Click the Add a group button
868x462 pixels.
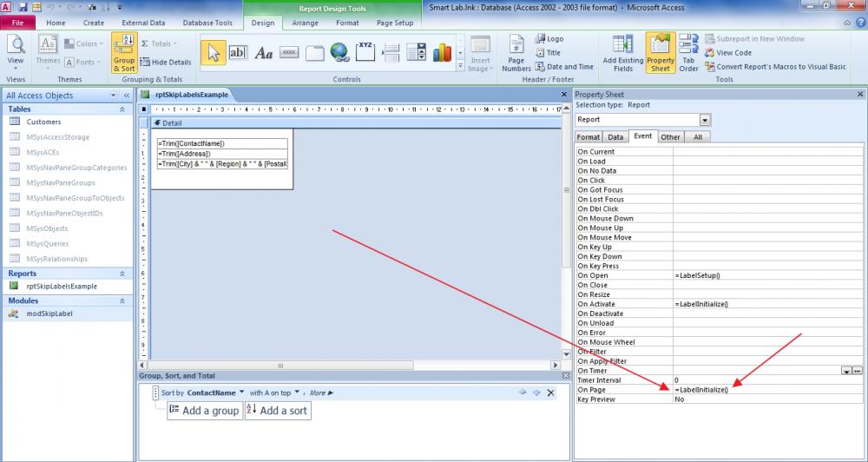pyautogui.click(x=205, y=411)
